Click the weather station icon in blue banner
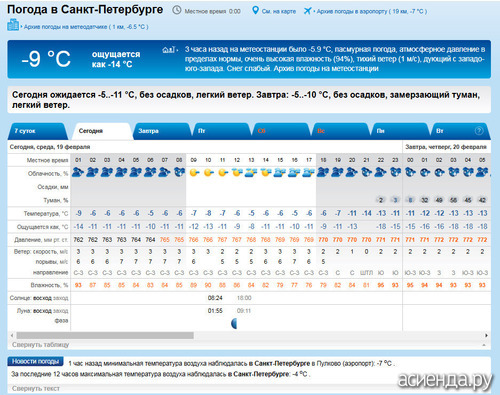Image resolution: width=500 pixels, height=395 pixels. pyautogui.click(x=169, y=50)
